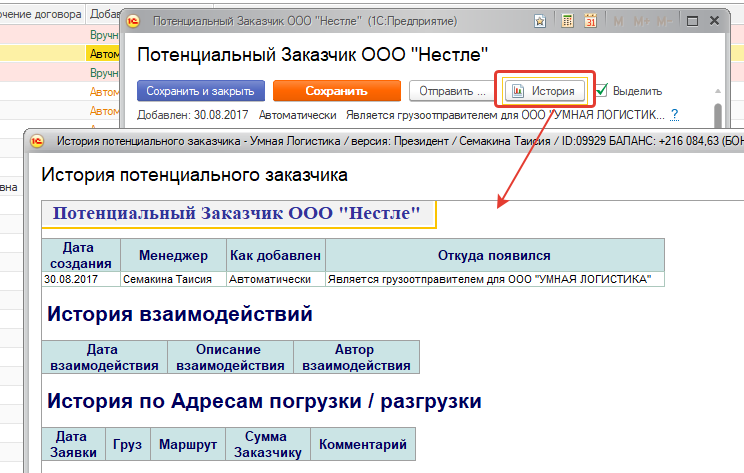Click the 1C logo icon of the Нестле window
The width and height of the screenshot is (744, 473).
(133, 21)
